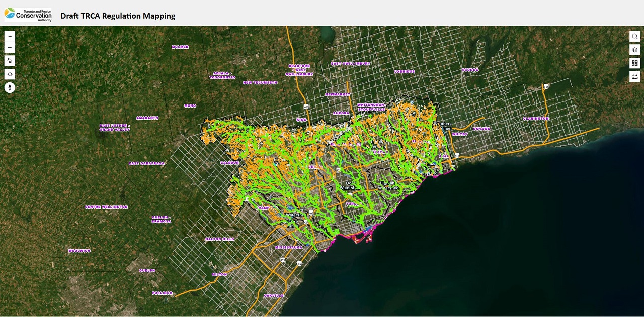
Task: Select the Oakville municipality label
Action: click(274, 296)
